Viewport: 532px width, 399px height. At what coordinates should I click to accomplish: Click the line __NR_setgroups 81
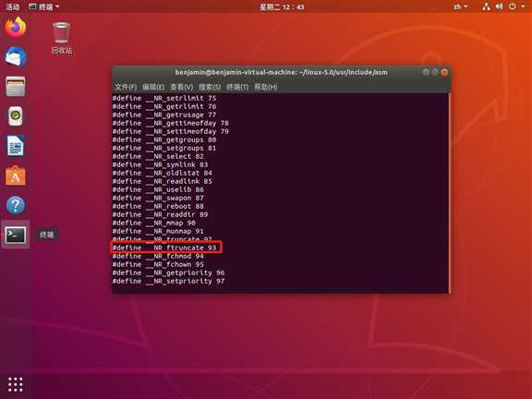(x=164, y=148)
